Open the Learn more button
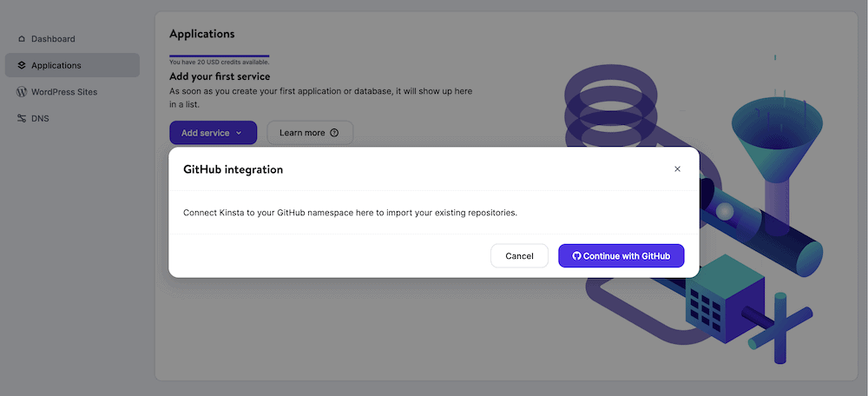868x396 pixels. click(302, 133)
